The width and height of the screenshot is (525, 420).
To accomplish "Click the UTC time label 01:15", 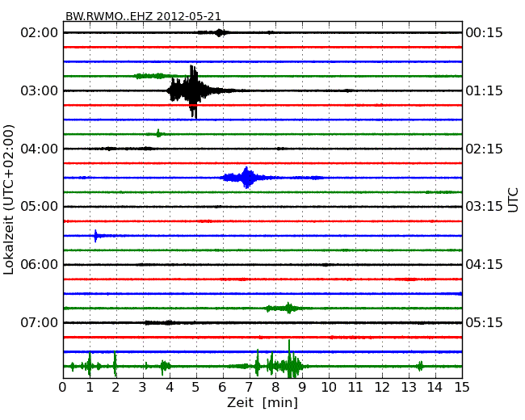I will 484,90.
